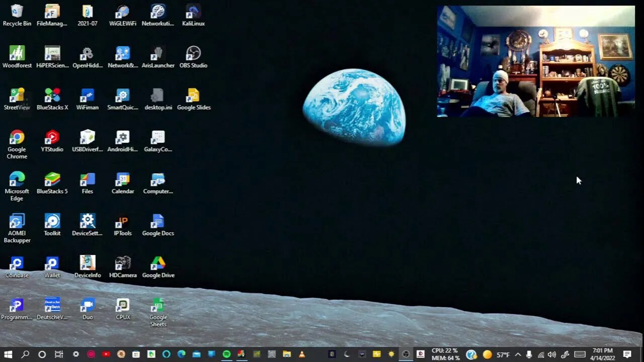This screenshot has height=362, width=644.
Task: Open the YTStudio desktop shortcut
Action: pyautogui.click(x=52, y=141)
